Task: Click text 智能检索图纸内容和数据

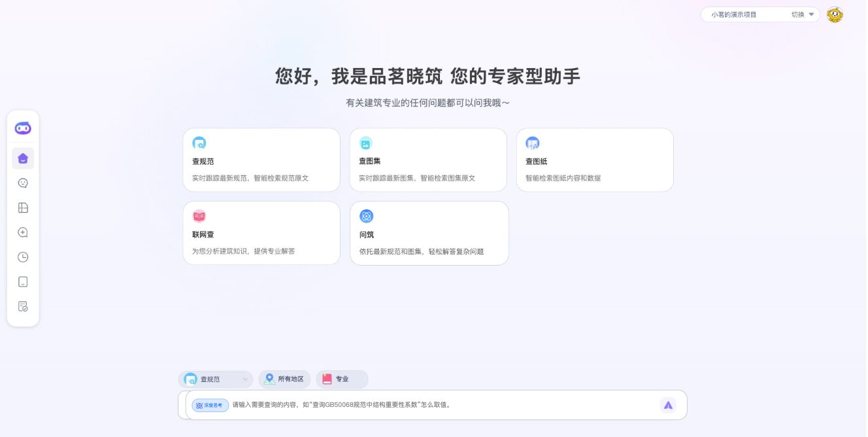Action: pyautogui.click(x=563, y=178)
